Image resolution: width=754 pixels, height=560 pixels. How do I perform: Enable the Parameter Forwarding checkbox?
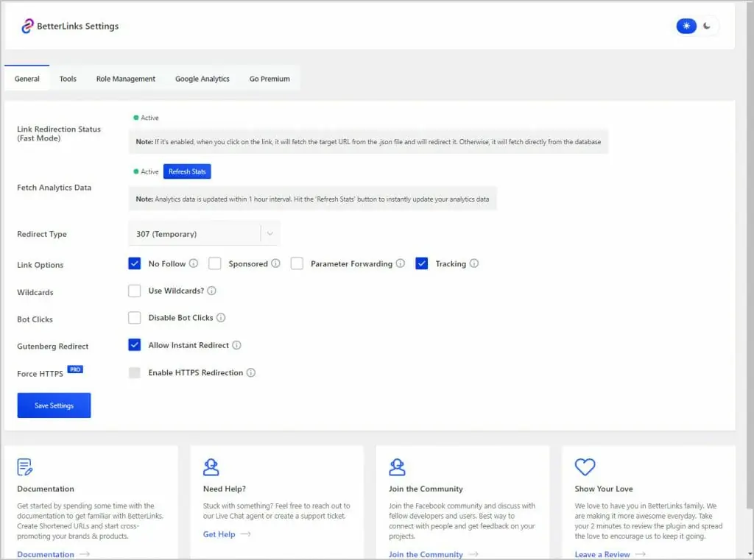coord(297,263)
